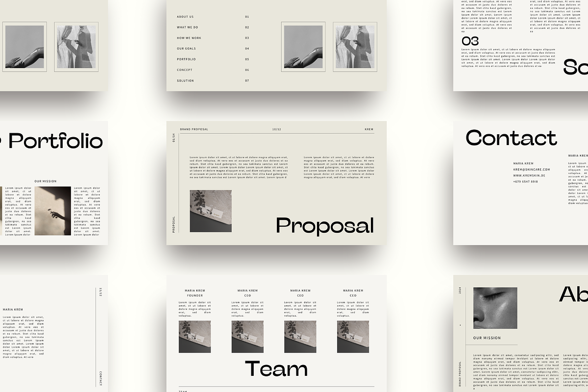
Task: Click the vertical '2024' label
Action: point(460,290)
